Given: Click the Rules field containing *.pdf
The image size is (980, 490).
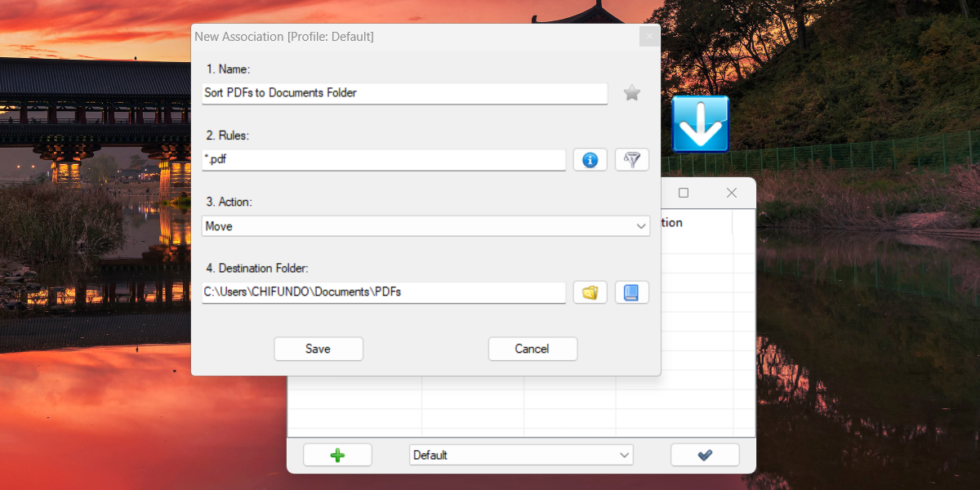Looking at the screenshot, I should click(383, 160).
